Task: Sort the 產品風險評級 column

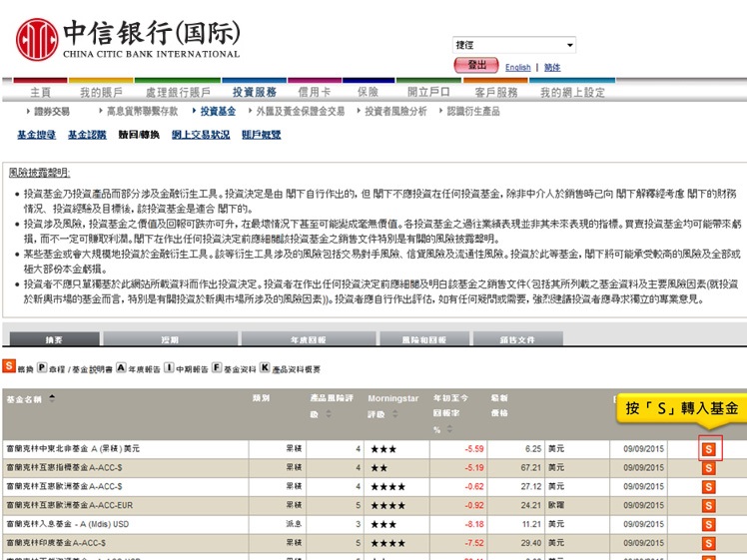Action: 329,414
